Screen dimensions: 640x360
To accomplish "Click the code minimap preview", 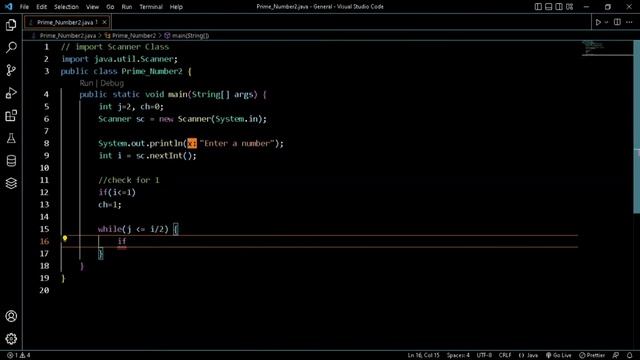I will pos(607,48).
